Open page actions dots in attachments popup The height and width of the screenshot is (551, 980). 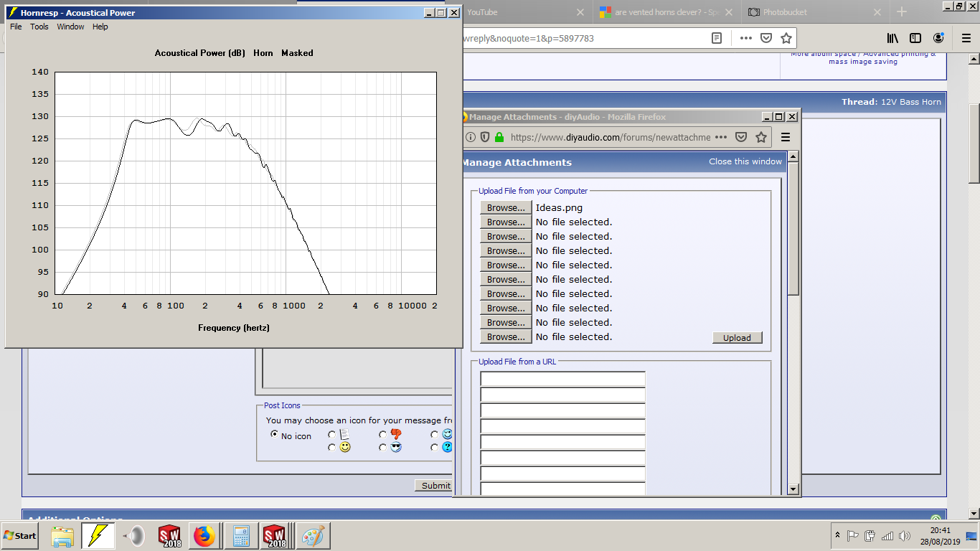point(721,137)
